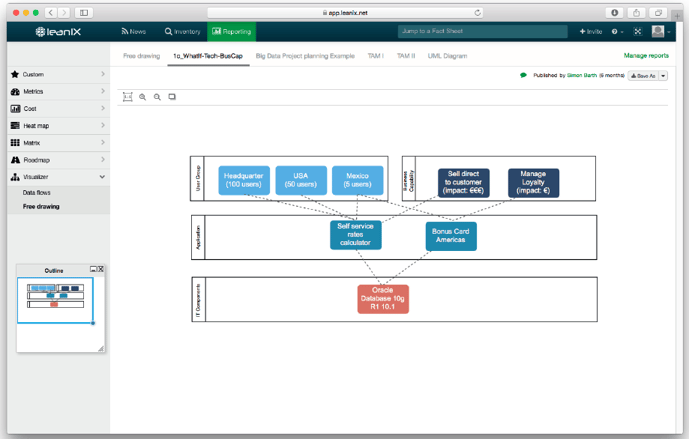Click the zoom out magnifier icon
Image resolution: width=689 pixels, height=439 pixels.
pos(157,97)
